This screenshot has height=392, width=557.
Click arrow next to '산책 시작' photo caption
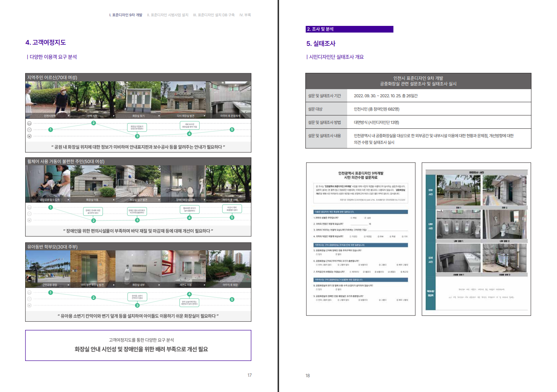coord(114,116)
